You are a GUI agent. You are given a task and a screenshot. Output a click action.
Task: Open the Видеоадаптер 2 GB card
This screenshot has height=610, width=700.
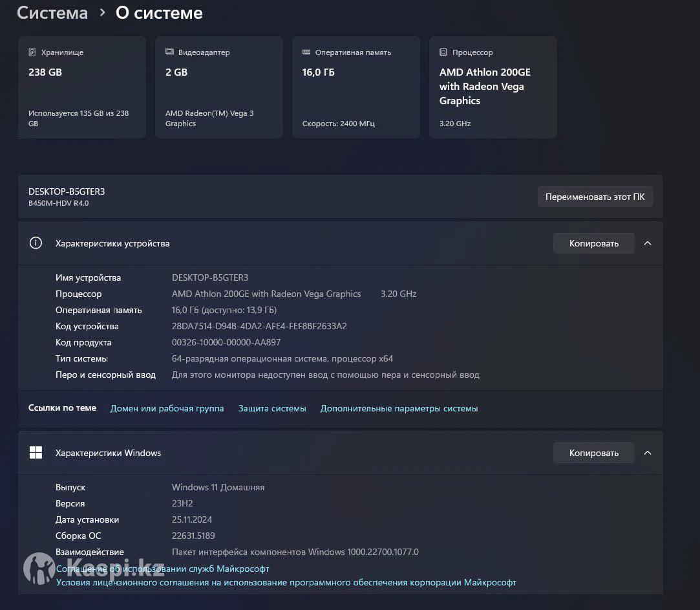(218, 87)
